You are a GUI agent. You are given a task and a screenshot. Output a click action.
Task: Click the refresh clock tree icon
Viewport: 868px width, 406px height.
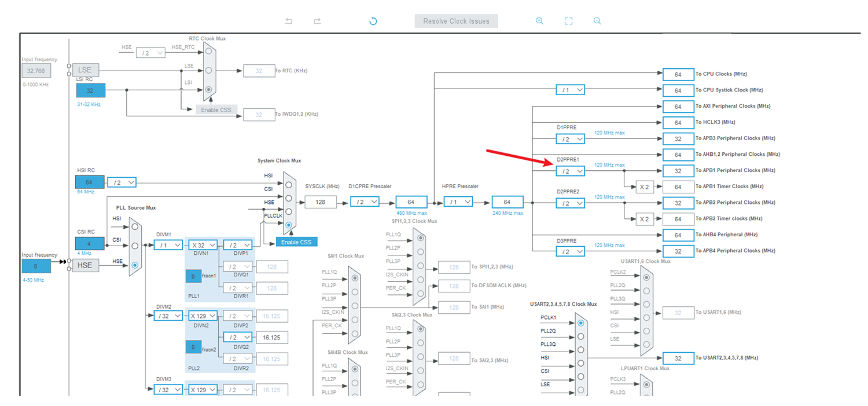pos(373,21)
